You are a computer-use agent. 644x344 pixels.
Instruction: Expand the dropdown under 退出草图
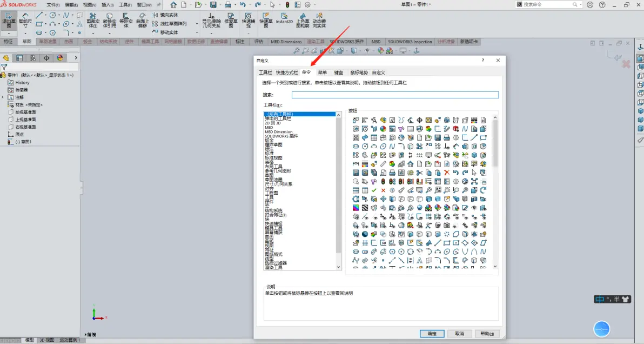pos(9,34)
